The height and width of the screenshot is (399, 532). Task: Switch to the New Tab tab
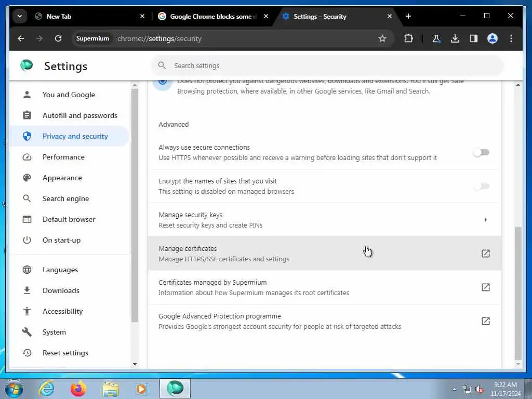90,16
